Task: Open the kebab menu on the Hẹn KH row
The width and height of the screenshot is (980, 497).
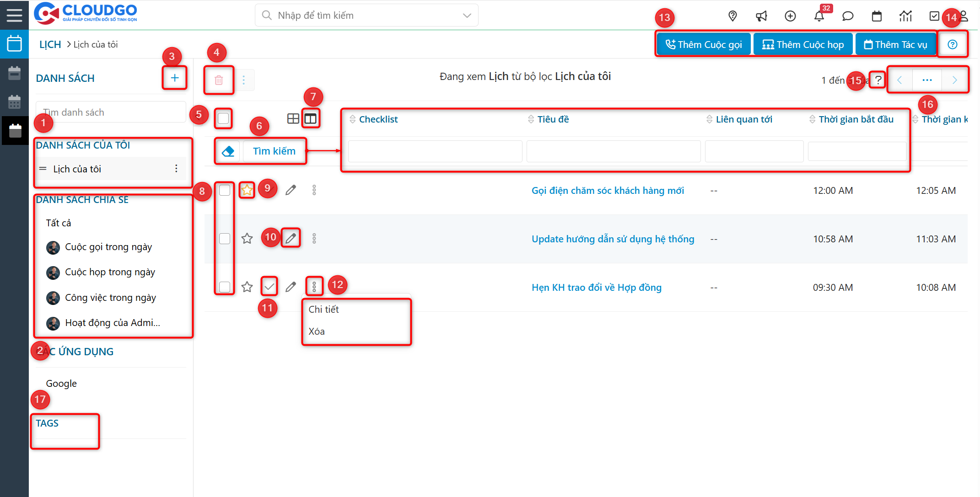Action: pos(314,286)
